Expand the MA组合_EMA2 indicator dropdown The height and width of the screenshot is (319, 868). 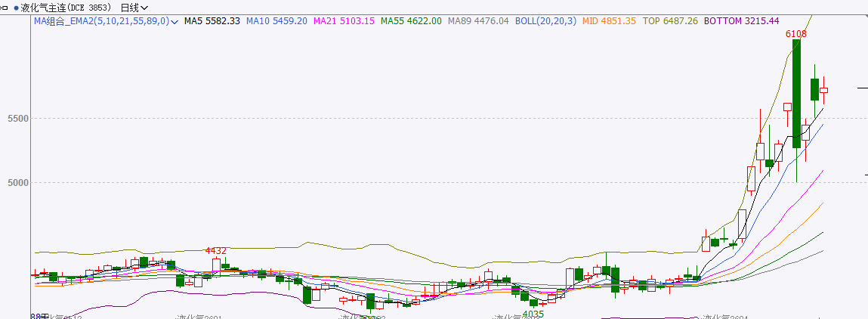tap(175, 22)
